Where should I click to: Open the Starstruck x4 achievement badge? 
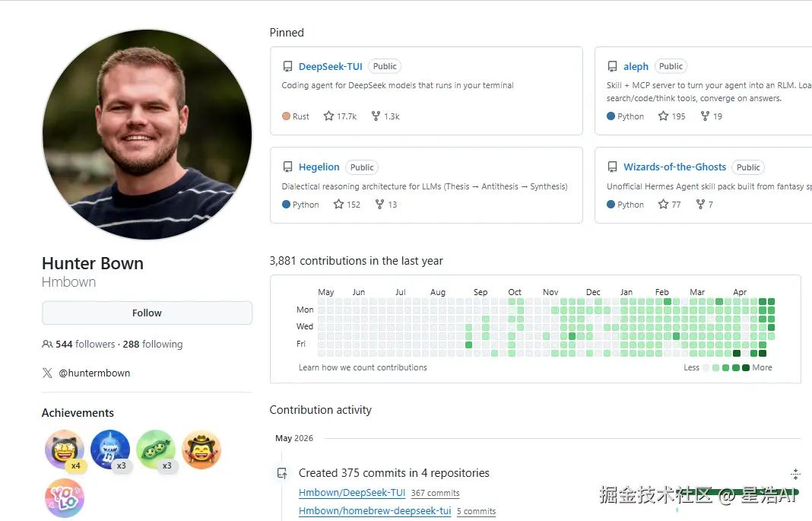65,450
